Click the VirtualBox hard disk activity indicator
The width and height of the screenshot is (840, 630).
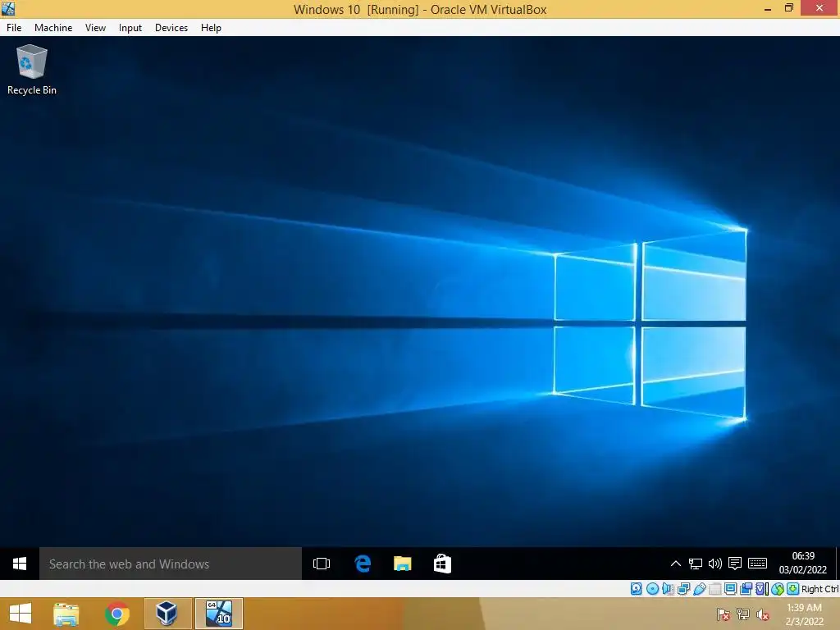point(636,589)
